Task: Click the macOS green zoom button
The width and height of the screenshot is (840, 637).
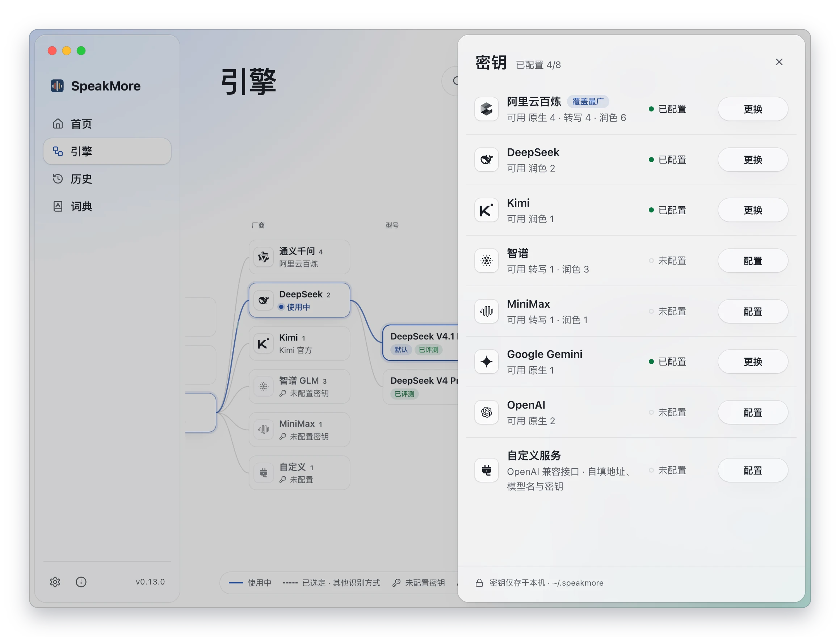Action: (81, 50)
